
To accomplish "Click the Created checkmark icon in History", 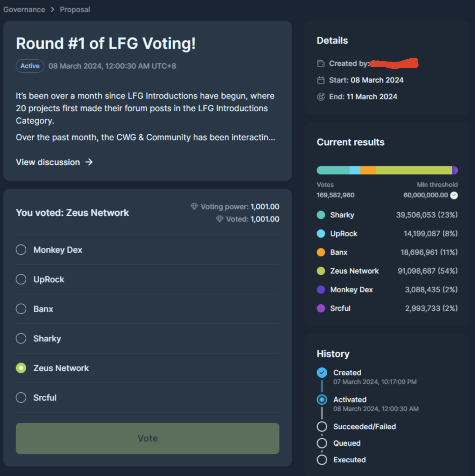I will click(x=322, y=373).
